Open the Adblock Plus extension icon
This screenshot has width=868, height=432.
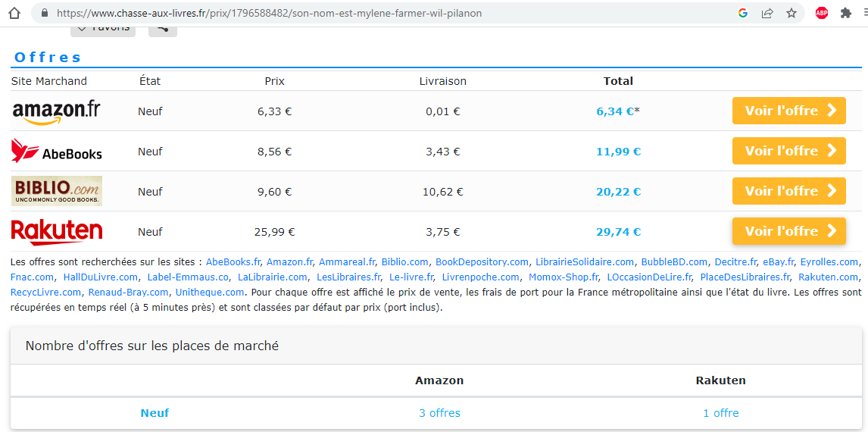click(822, 13)
